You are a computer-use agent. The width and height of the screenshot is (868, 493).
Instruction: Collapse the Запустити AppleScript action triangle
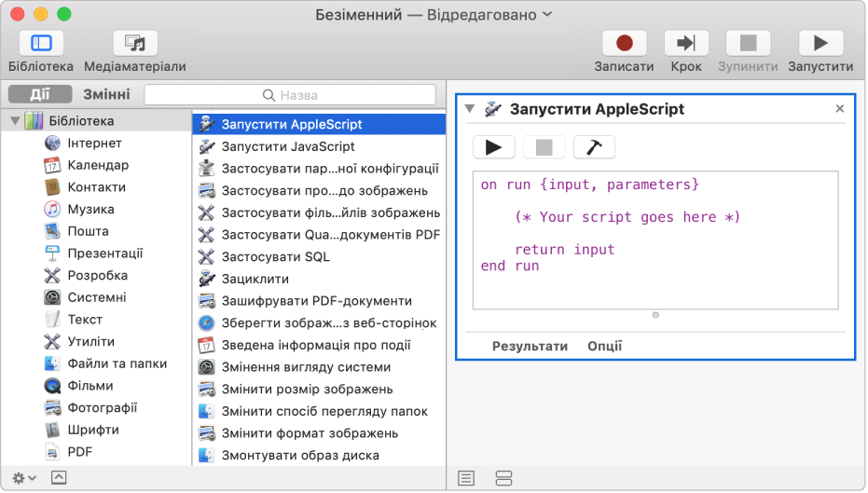[x=469, y=109]
